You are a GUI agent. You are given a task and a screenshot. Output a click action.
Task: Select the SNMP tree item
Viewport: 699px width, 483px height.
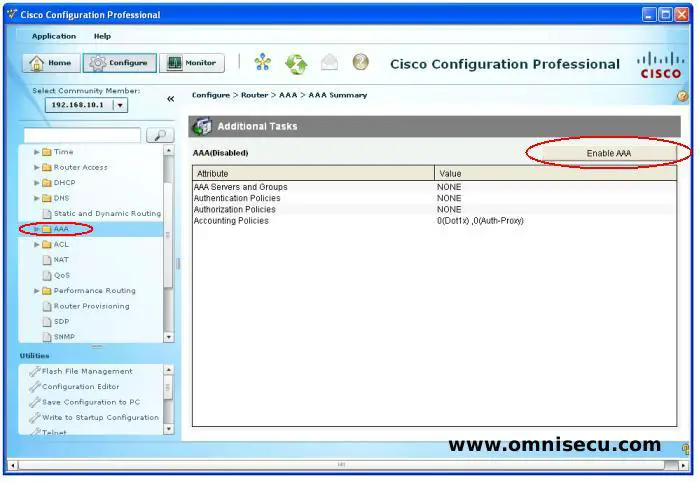64,337
